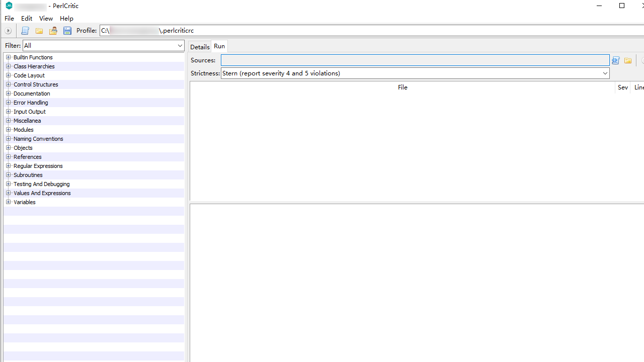The image size is (644, 362).
Task: Click the browse folder icon for Sources
Action: 628,60
